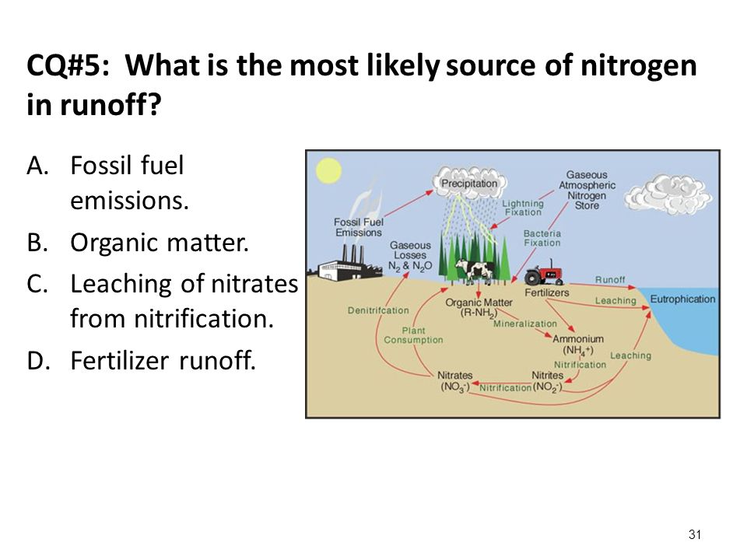This screenshot has width=747, height=560.
Task: Click the 'Gaseous Atmospheric Nitrogen Store' label
Action: (x=587, y=190)
